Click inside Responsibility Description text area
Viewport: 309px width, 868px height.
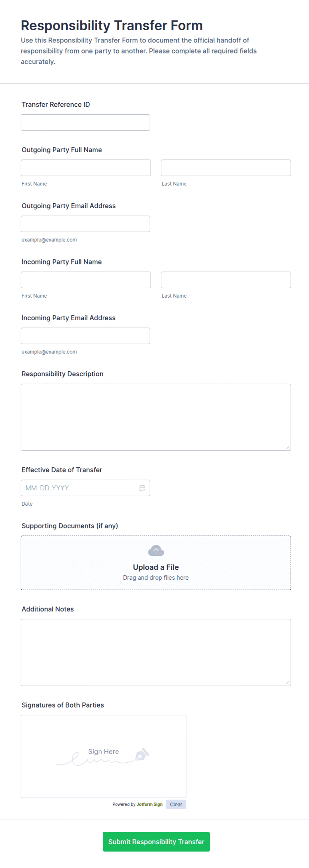click(156, 417)
